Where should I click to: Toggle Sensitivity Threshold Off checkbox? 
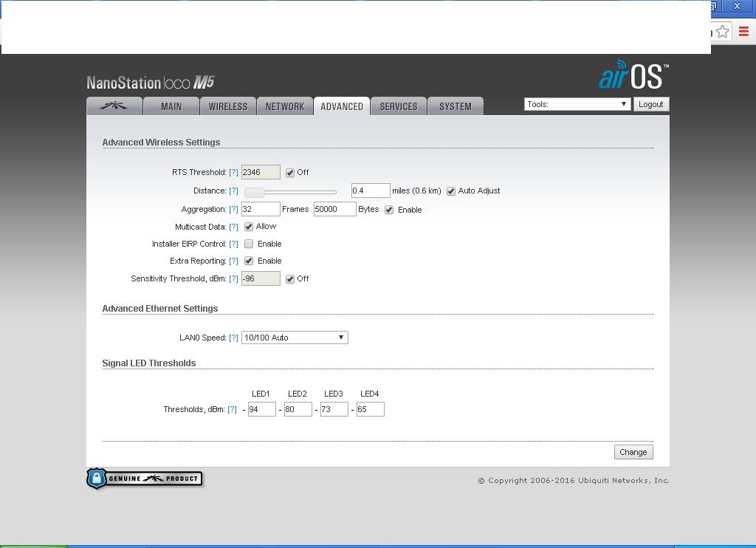(289, 279)
